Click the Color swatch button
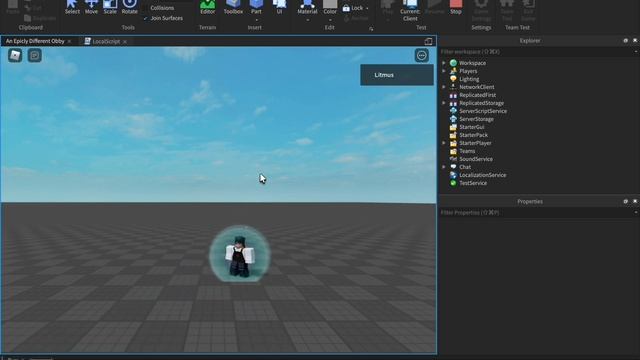640x360 pixels. (x=330, y=7)
